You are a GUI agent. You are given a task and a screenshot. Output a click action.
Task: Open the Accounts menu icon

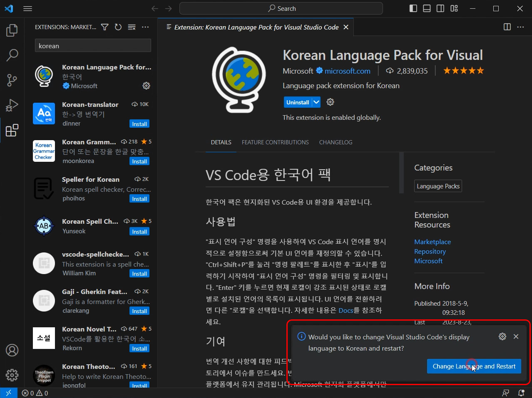[12, 350]
